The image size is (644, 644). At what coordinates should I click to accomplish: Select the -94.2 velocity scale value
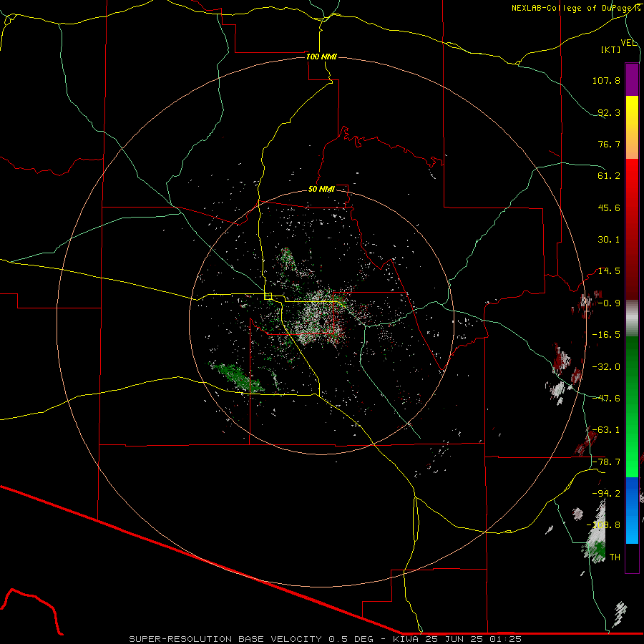606,494
